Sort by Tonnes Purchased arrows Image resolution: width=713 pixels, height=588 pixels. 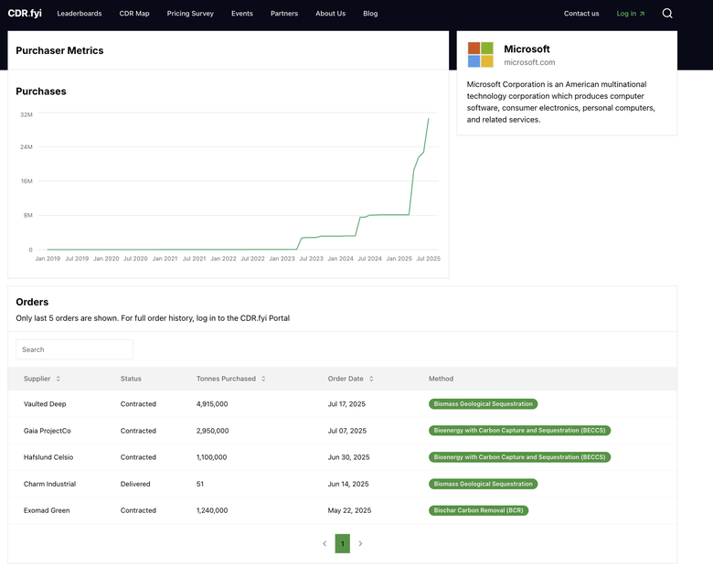point(263,379)
